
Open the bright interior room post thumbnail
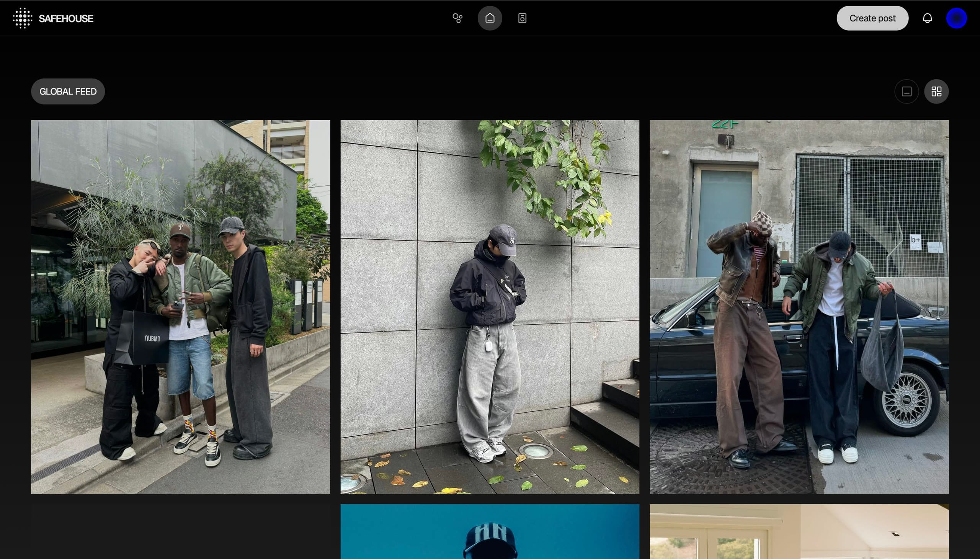799,532
